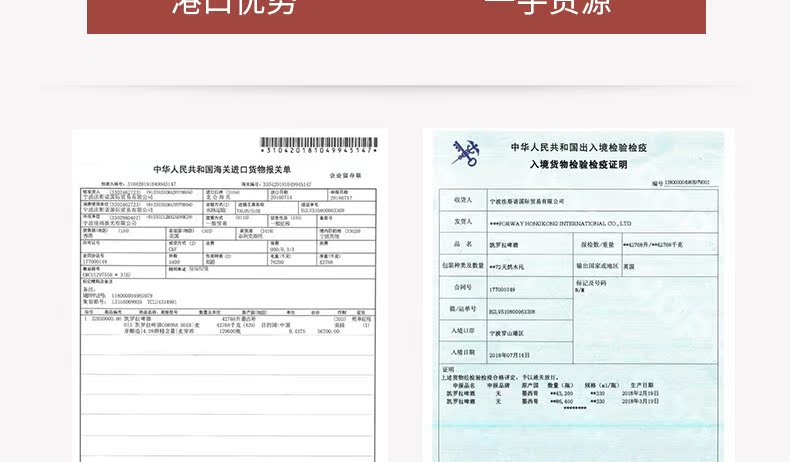
Task: Click the heading 中华人民共和国出入境检验检疫
Action: [x=578, y=147]
